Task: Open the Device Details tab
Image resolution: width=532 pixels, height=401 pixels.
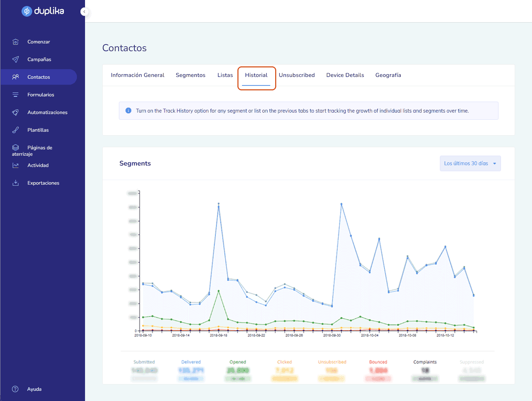Action: [x=345, y=75]
